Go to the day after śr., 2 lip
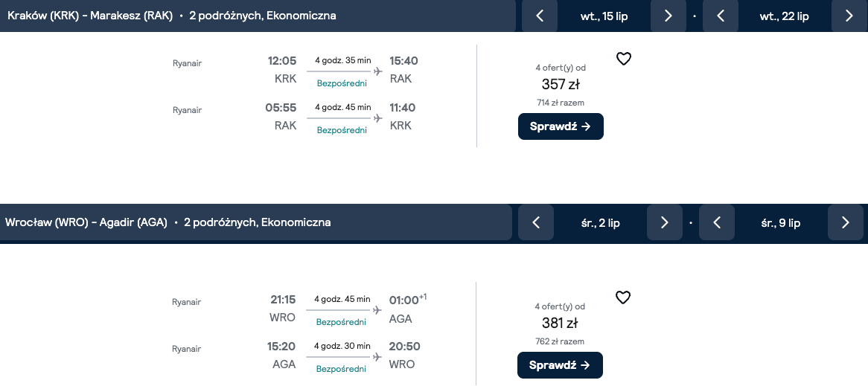 (664, 222)
